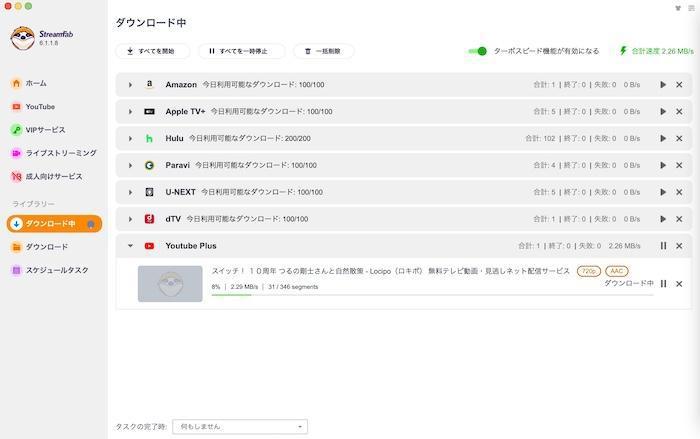
Task: Expand the Paravi download group
Action: click(x=130, y=165)
